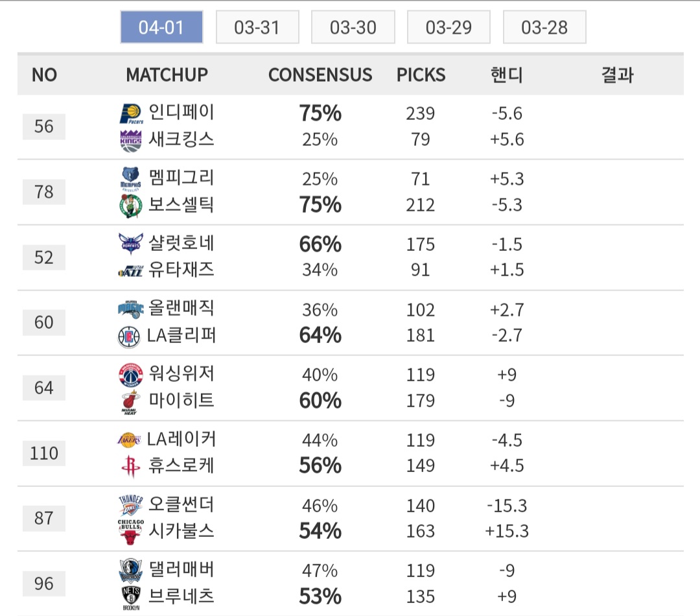Click the LA Clippers team logo
The image size is (700, 616).
129,337
